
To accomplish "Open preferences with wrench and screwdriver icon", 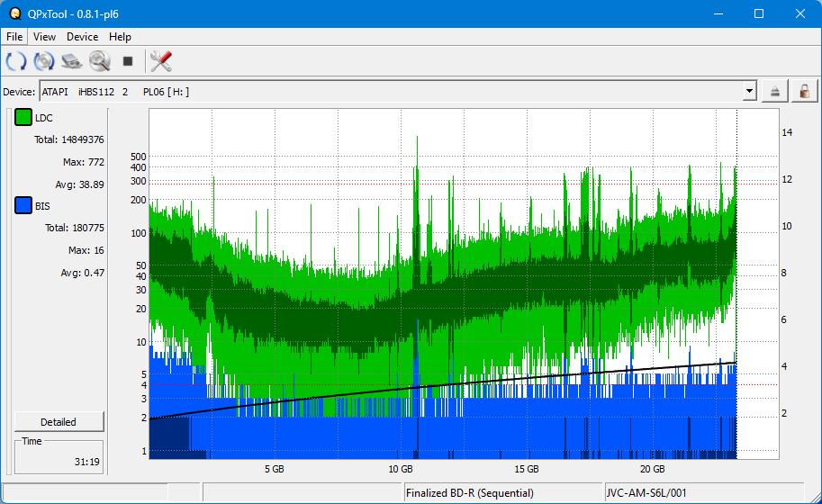I will tap(161, 61).
